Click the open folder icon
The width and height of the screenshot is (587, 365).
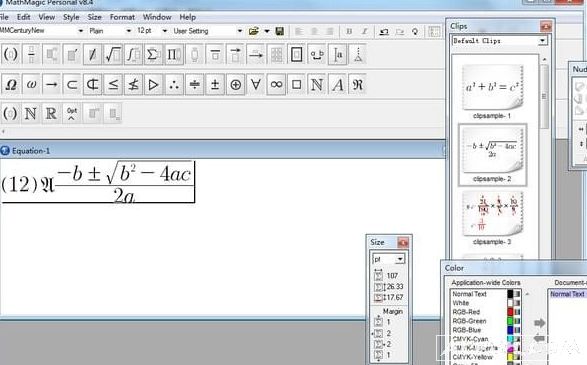pos(253,31)
